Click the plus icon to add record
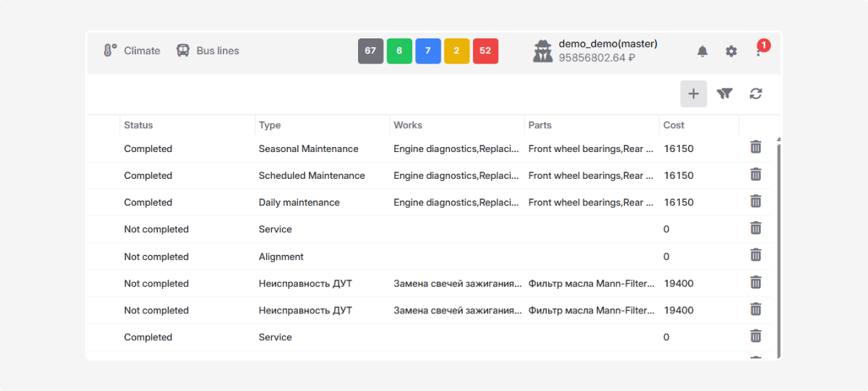The width and height of the screenshot is (868, 391). pyautogui.click(x=693, y=93)
